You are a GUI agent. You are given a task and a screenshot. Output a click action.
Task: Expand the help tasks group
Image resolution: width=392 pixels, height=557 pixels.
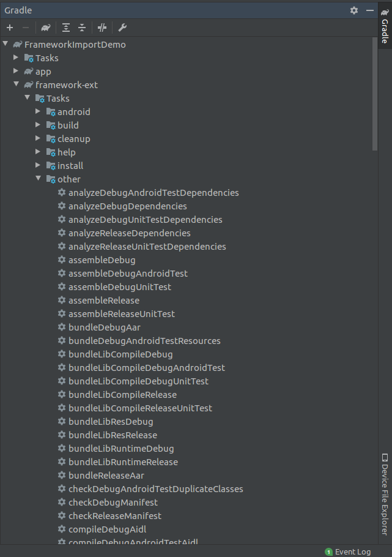pyautogui.click(x=38, y=152)
